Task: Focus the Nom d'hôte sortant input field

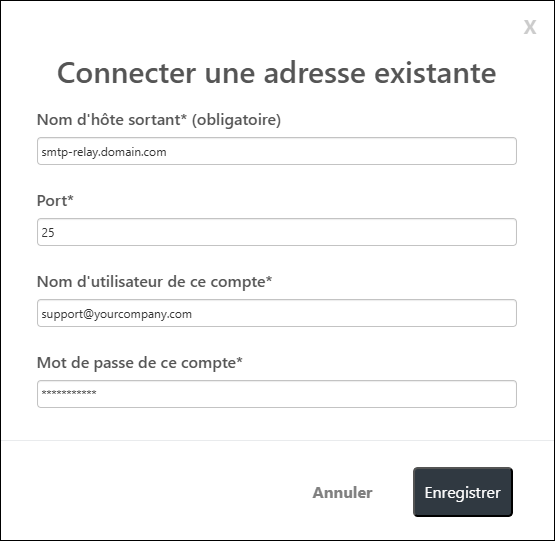Action: click(277, 151)
